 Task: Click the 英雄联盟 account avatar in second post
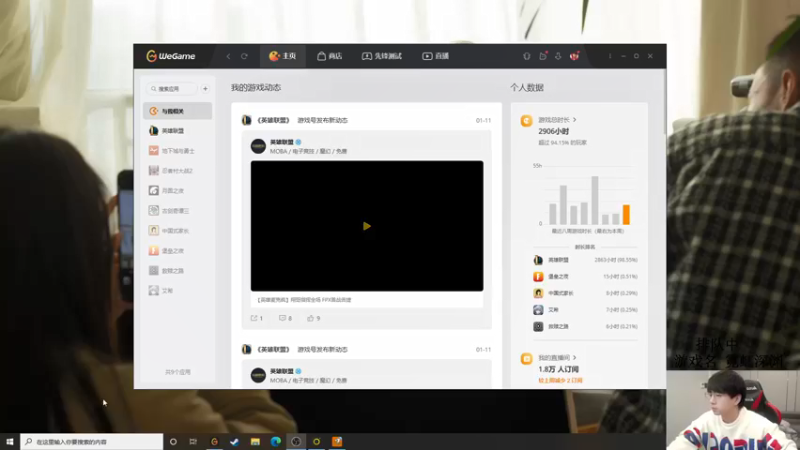tap(258, 375)
